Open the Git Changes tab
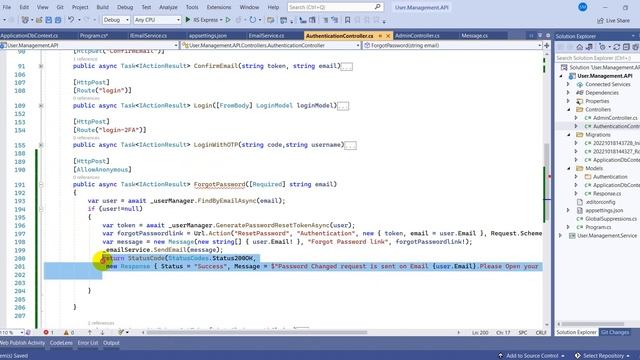This screenshot has height=360, width=640. coord(615,332)
